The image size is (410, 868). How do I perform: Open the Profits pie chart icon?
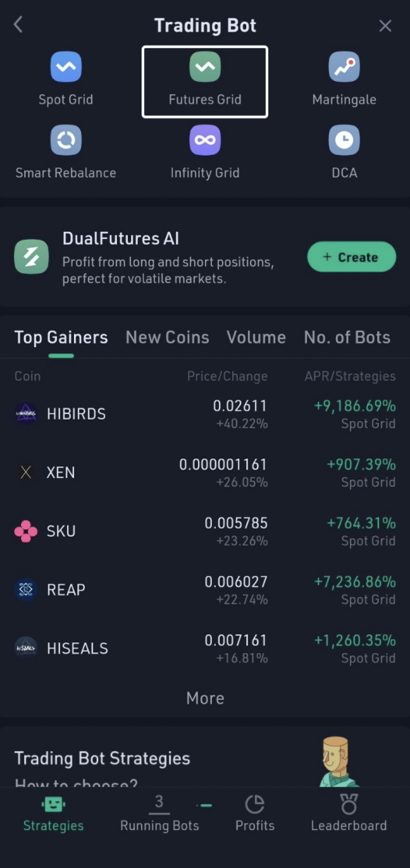(254, 804)
